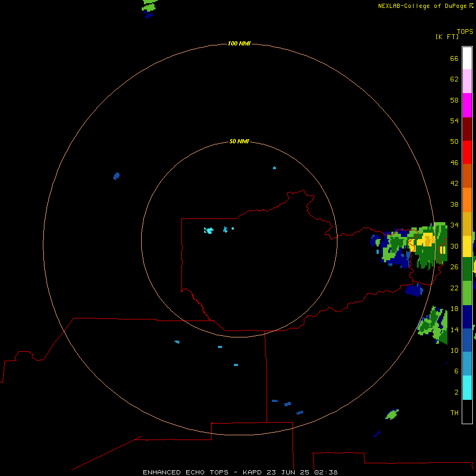Click the '34' legend value

(x=454, y=225)
